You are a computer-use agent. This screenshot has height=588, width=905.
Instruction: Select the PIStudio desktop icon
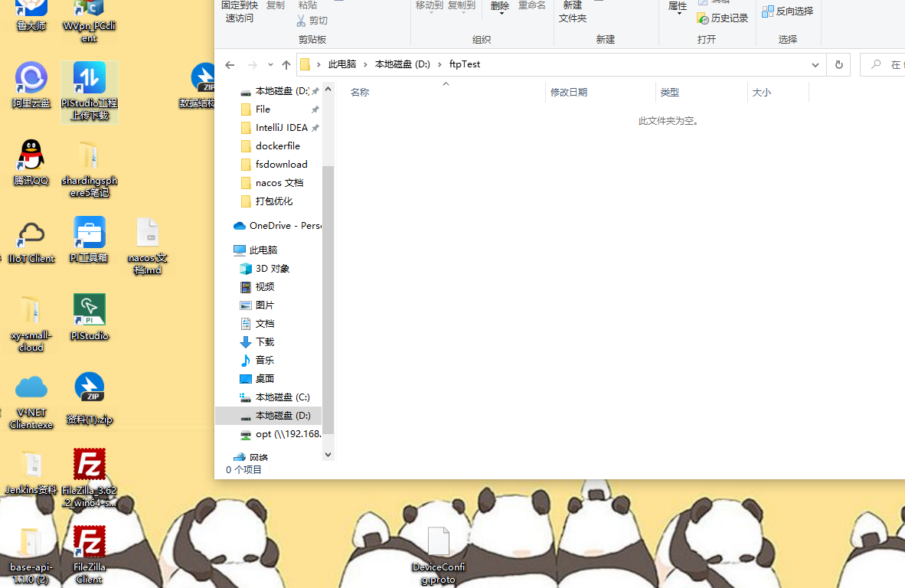click(90, 311)
